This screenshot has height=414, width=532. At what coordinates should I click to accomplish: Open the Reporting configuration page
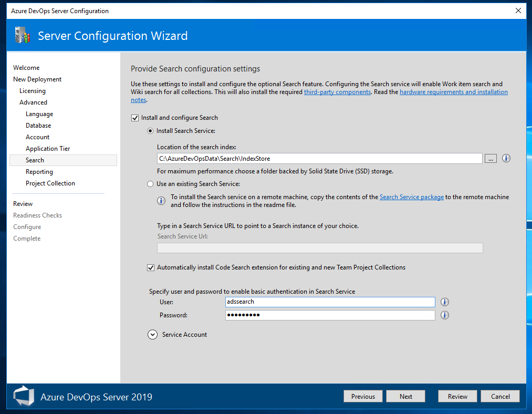pyautogui.click(x=39, y=172)
